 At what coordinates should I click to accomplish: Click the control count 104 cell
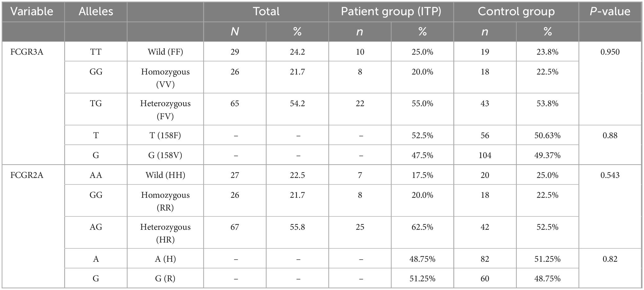(485, 155)
